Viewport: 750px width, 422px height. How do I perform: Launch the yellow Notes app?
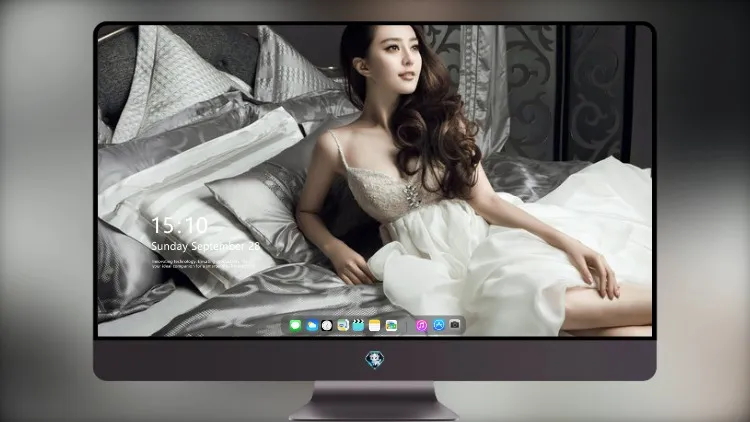tap(375, 325)
